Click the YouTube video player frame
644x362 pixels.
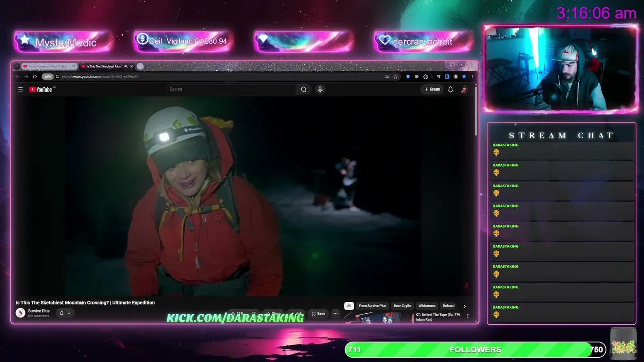coord(244,196)
